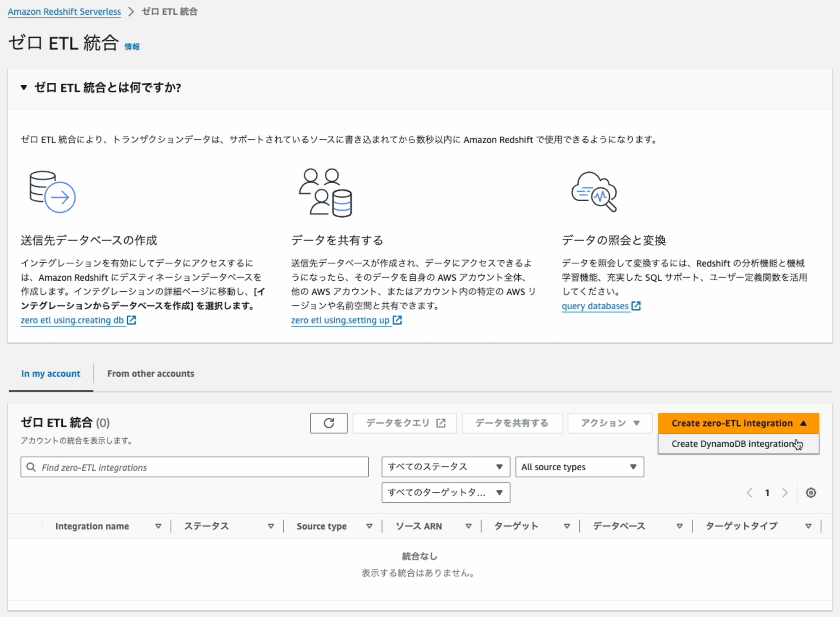Click the データをクエリ button

point(405,423)
